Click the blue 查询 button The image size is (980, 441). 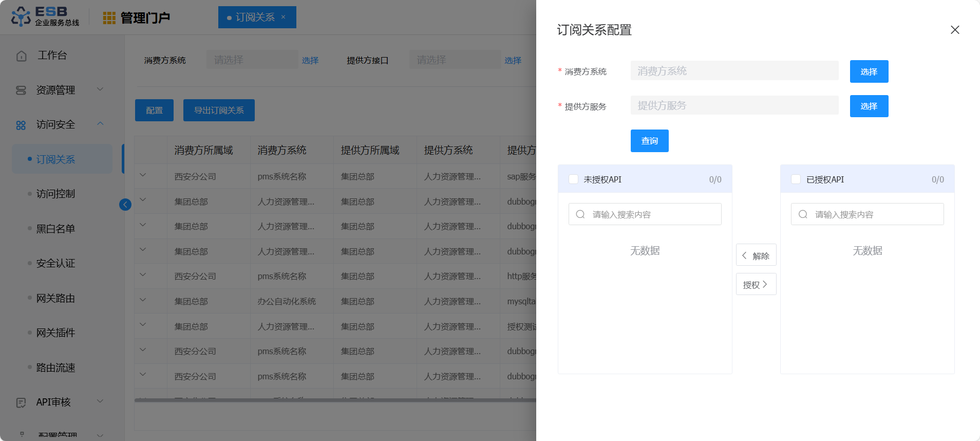649,141
